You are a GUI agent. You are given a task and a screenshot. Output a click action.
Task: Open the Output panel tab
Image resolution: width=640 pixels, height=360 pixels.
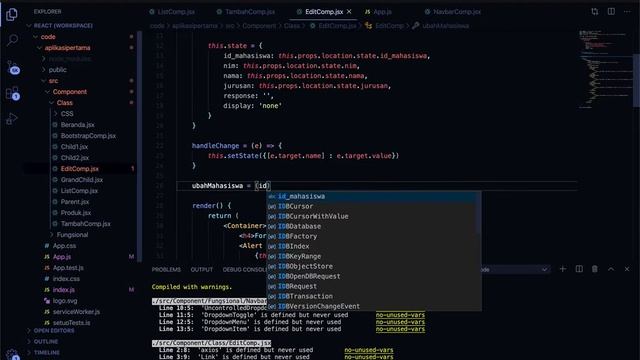(202, 269)
